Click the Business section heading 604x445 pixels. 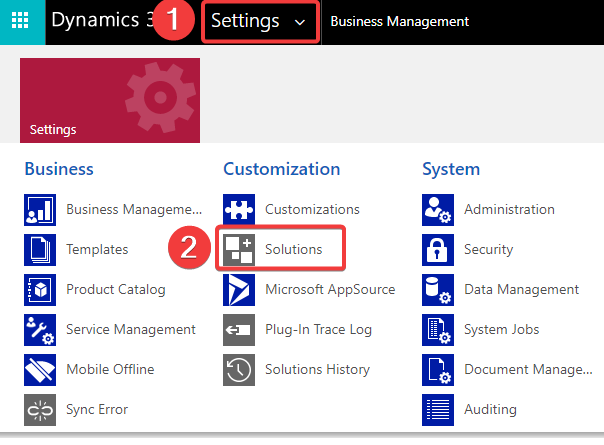(x=59, y=169)
